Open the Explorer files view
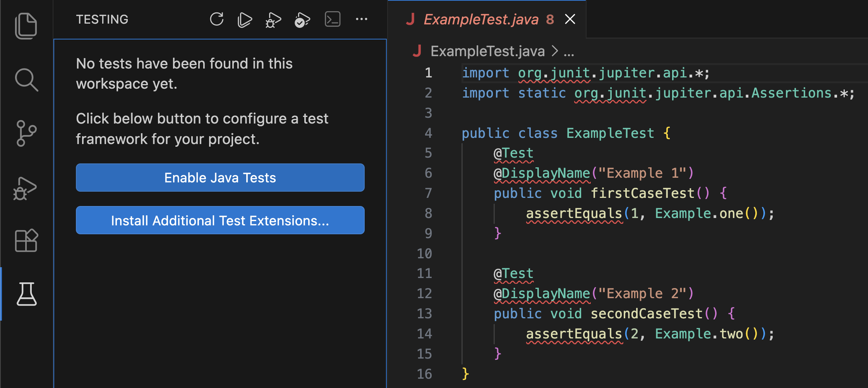The width and height of the screenshot is (868, 388). (26, 26)
